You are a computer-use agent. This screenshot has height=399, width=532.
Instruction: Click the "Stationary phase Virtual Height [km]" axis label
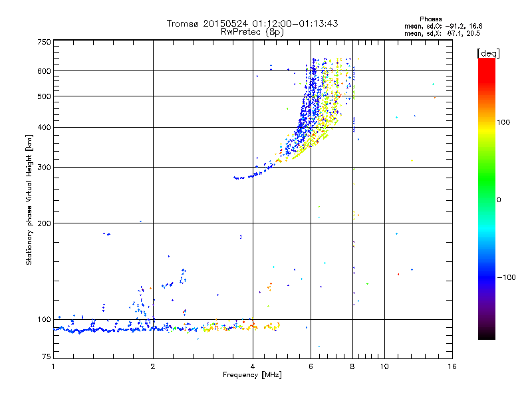pos(29,200)
